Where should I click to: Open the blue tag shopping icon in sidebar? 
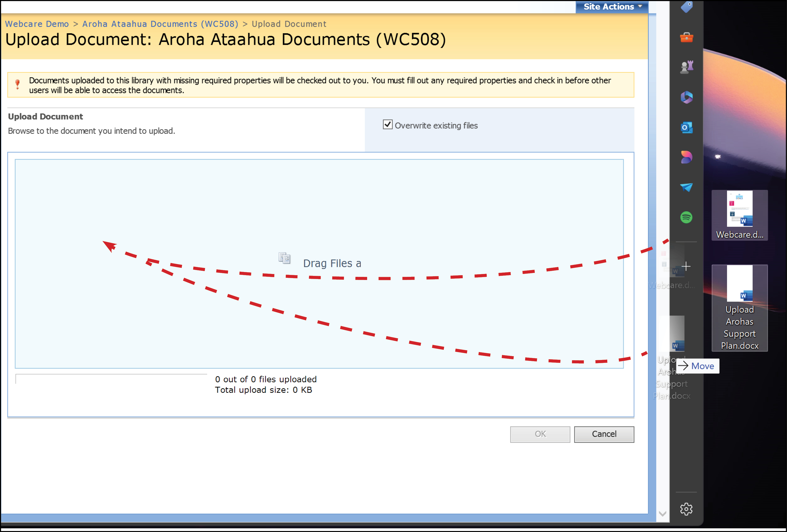(686, 7)
